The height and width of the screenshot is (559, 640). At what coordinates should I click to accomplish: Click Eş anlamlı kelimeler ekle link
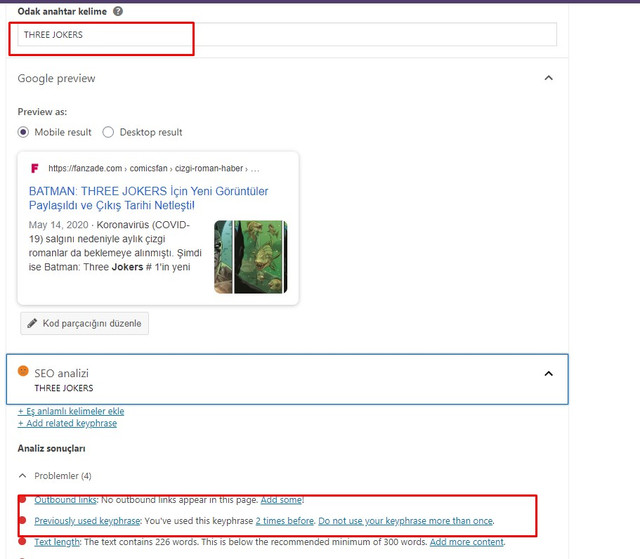(71, 411)
